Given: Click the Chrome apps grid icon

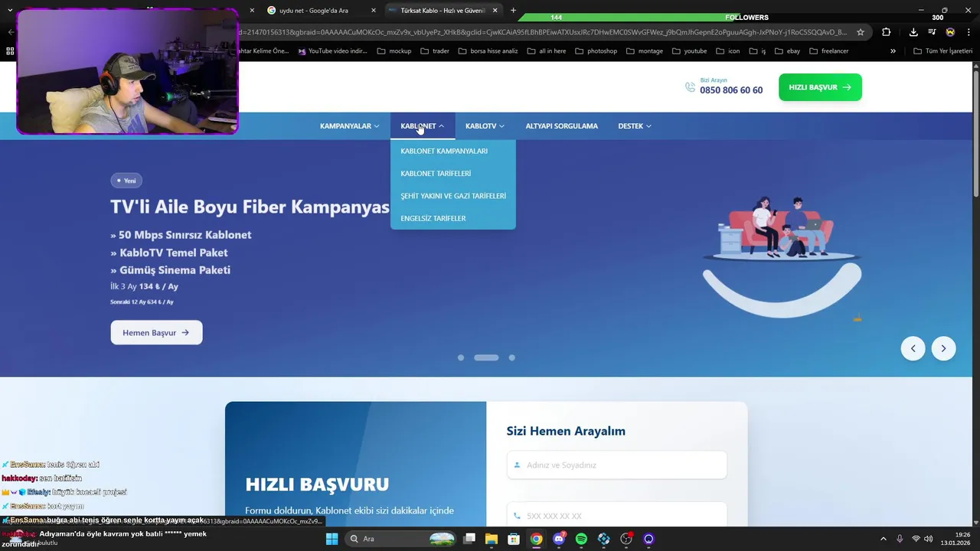Looking at the screenshot, I should [x=10, y=51].
